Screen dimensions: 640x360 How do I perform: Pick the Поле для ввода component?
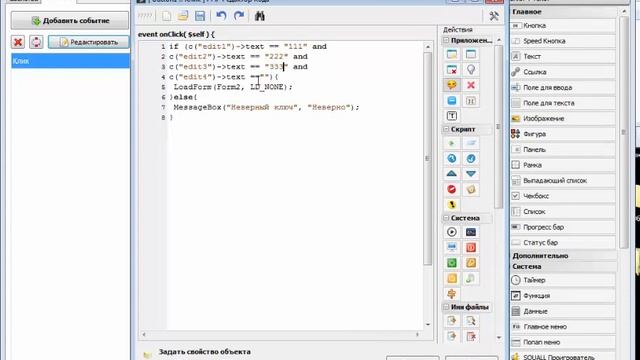pyautogui.click(x=563, y=87)
